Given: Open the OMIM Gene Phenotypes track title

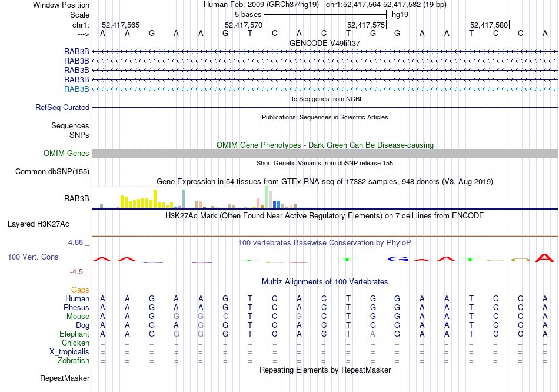Looking at the screenshot, I should tap(325, 145).
